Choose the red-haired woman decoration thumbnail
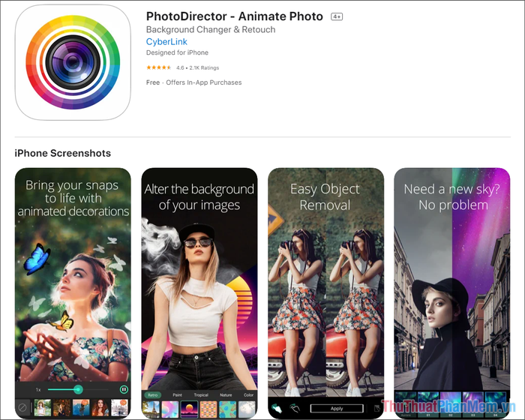 tap(100, 407)
